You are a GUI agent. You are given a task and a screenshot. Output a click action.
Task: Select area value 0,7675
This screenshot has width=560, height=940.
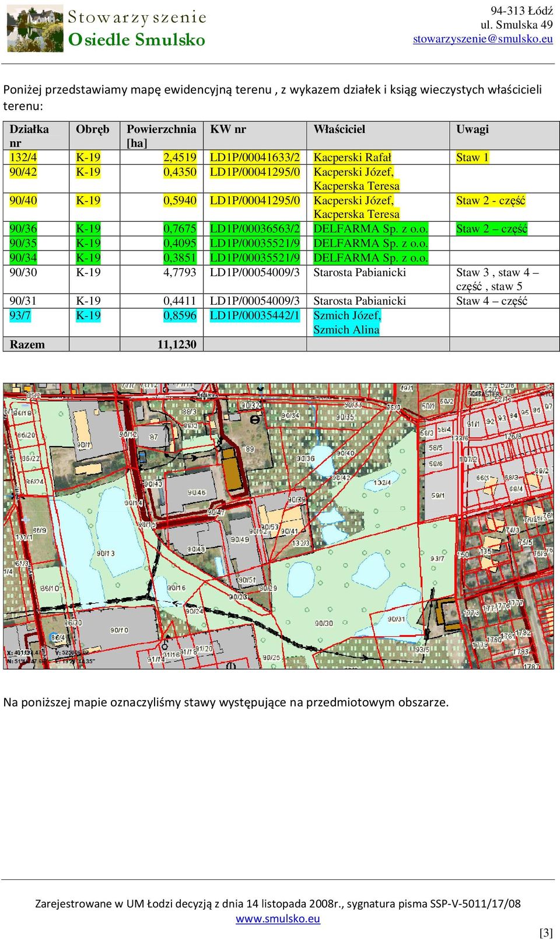pyautogui.click(x=180, y=229)
